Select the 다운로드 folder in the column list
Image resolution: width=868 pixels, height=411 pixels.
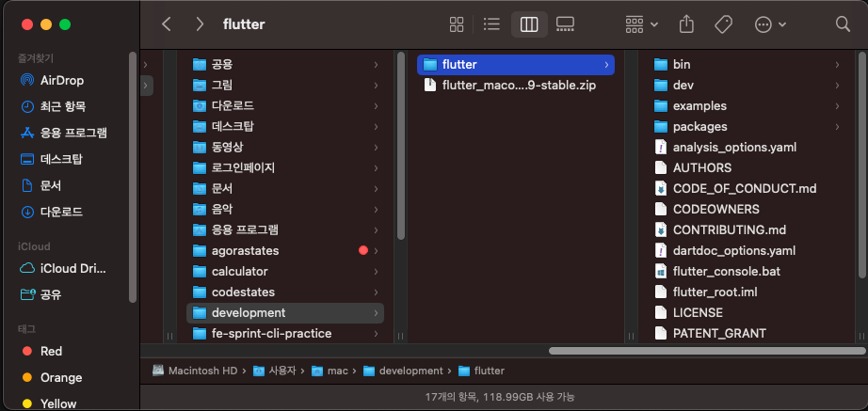tap(285, 105)
